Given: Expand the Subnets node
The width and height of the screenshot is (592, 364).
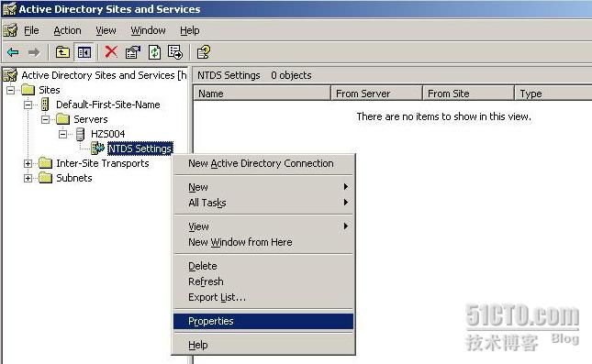Looking at the screenshot, I should (28, 178).
